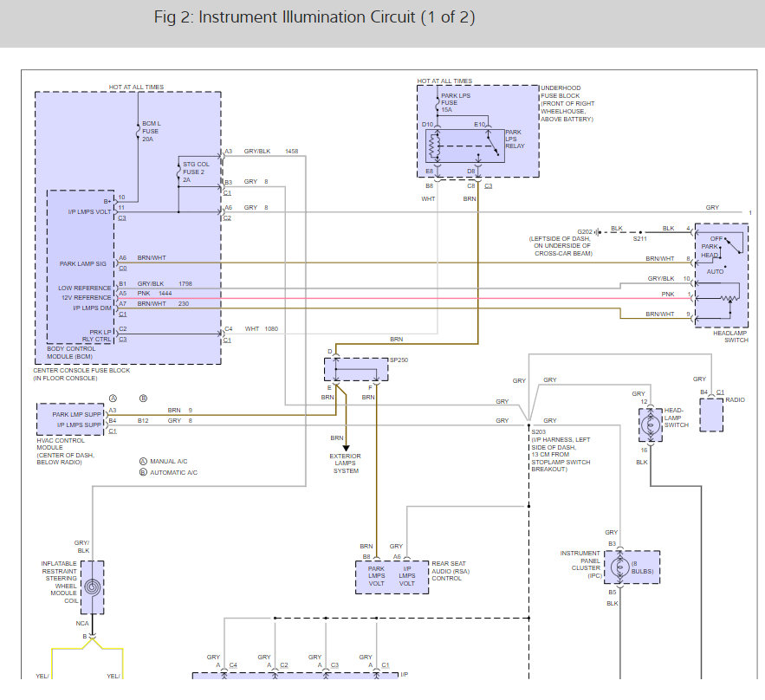Select the "PARK LPS RELAY" label

(515, 139)
